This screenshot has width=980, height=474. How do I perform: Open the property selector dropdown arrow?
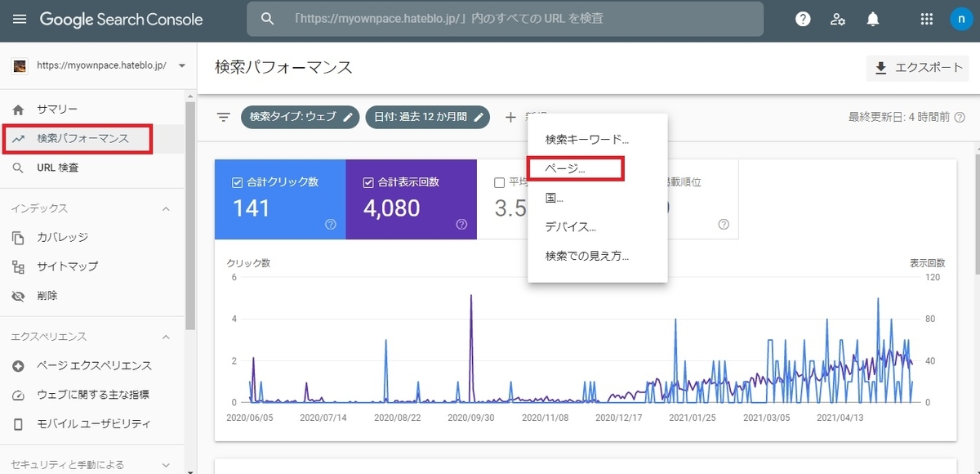[x=181, y=66]
